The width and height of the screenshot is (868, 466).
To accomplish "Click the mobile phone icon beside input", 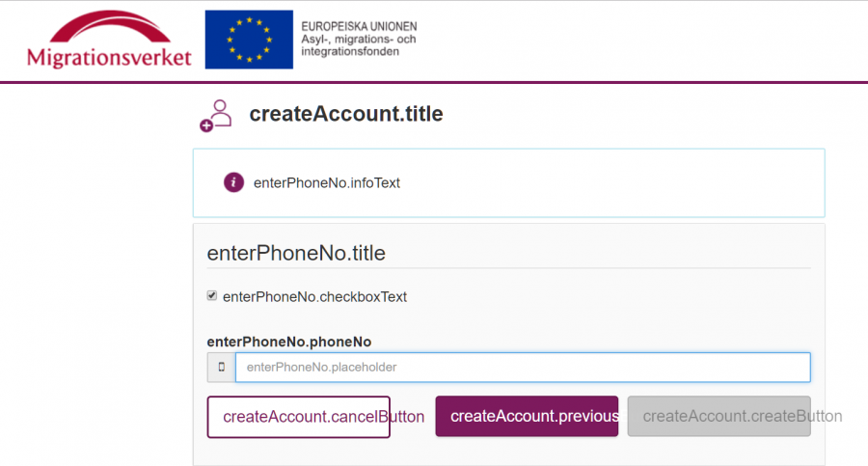I will click(x=221, y=368).
